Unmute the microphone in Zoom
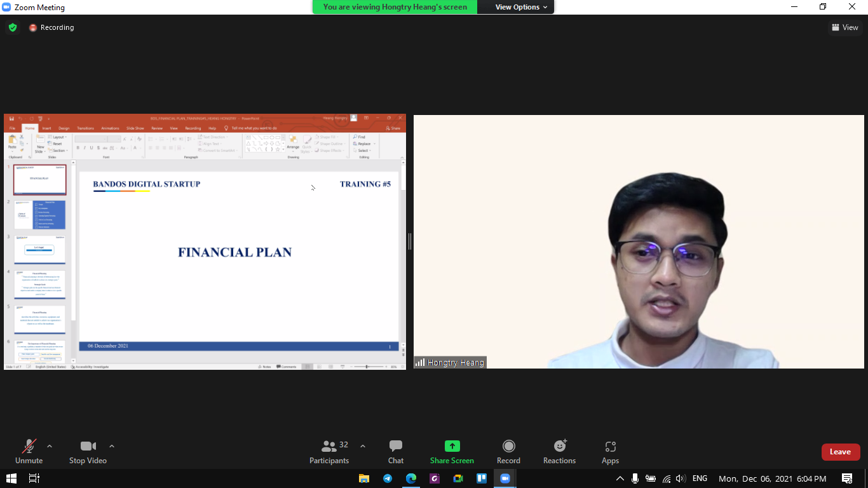Screen dimensions: 868x488 click(29, 452)
